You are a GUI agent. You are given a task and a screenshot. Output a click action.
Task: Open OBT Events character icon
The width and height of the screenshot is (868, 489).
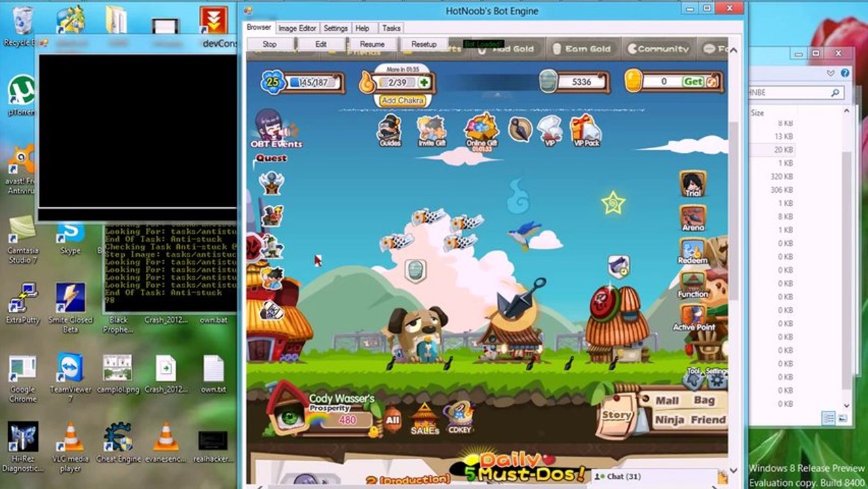click(x=276, y=128)
